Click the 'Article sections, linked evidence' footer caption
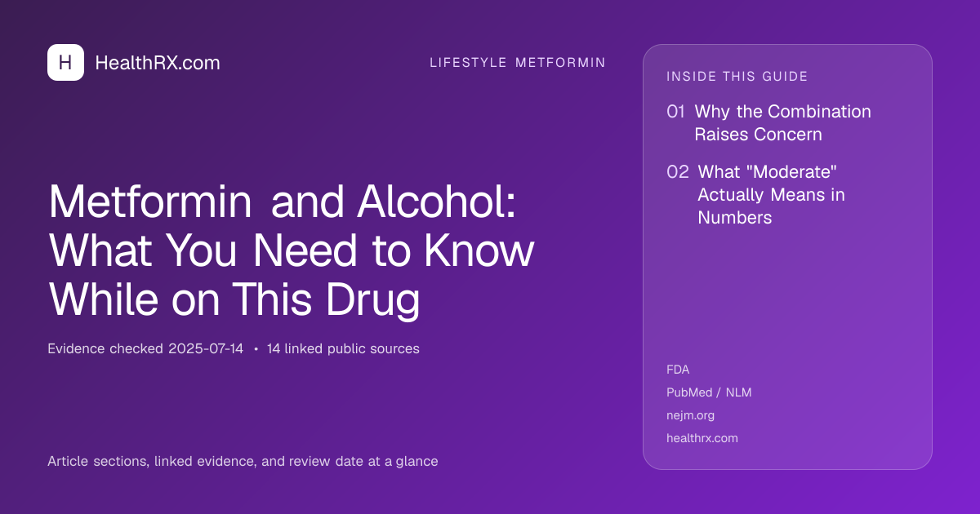Image resolution: width=980 pixels, height=514 pixels. [x=243, y=462]
